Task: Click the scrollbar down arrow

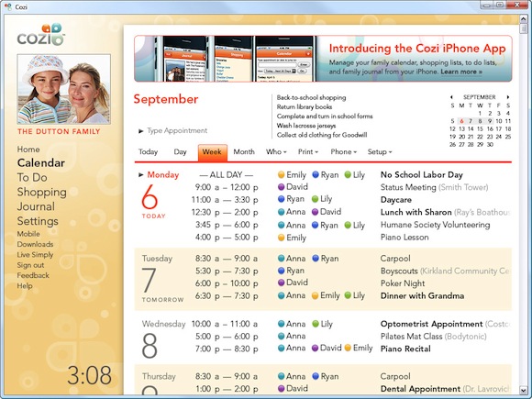Action: tap(523, 390)
